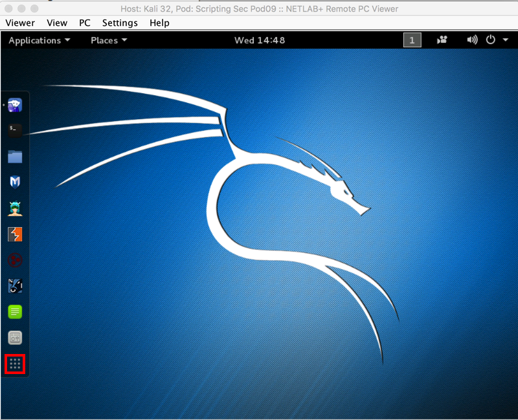This screenshot has height=420, width=518.
Task: Select workspace indicator 1
Action: click(412, 40)
